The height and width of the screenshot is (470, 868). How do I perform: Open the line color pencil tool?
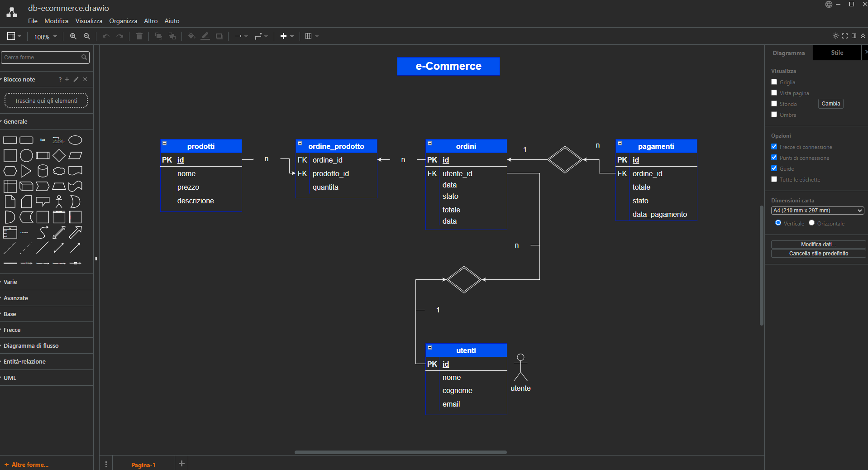(x=205, y=36)
